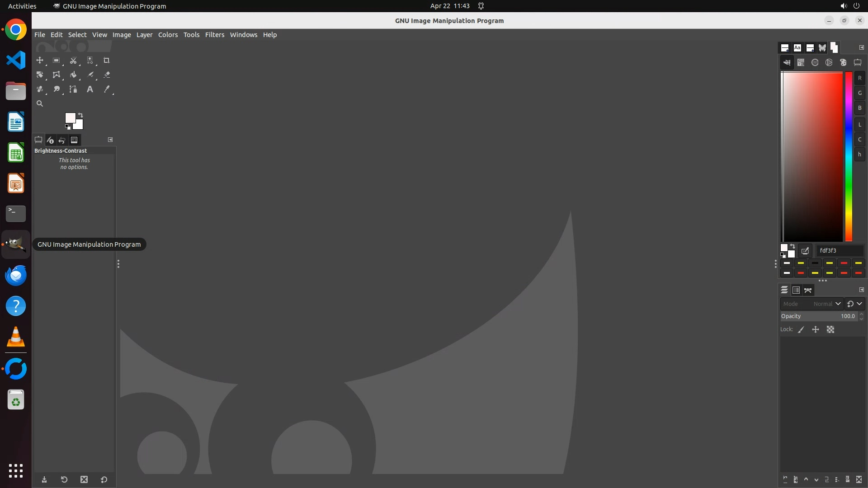Select the Crop tool
The height and width of the screenshot is (488, 868).
coord(106,61)
